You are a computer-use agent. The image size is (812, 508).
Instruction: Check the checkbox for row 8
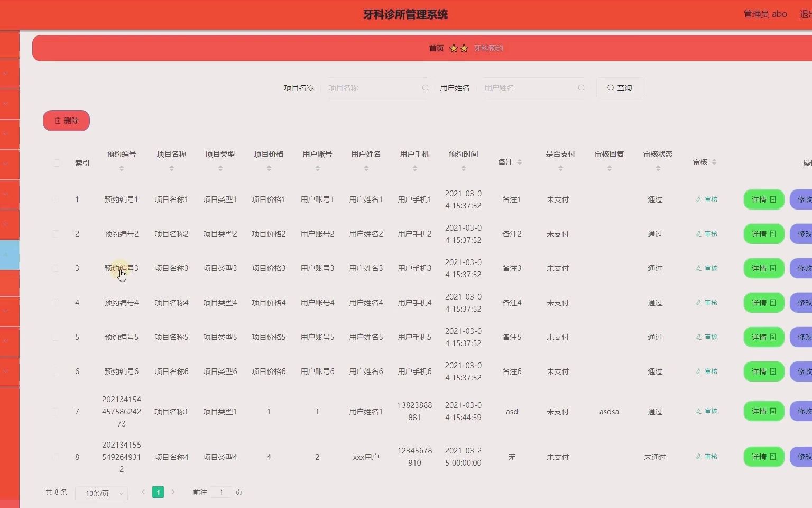click(56, 457)
